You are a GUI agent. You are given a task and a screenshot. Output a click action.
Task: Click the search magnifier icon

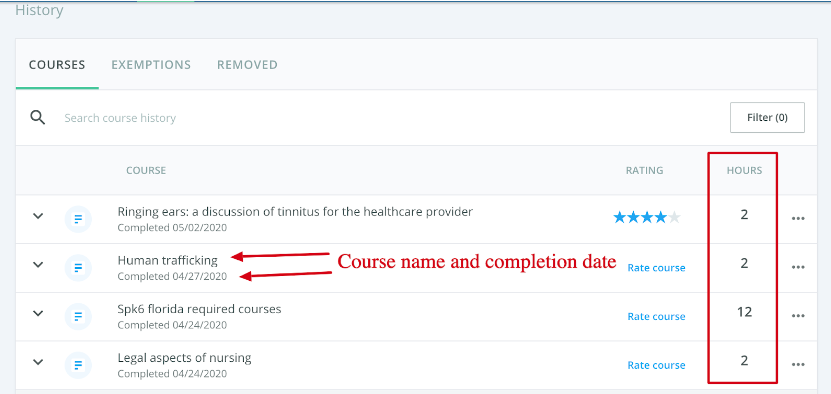click(38, 117)
